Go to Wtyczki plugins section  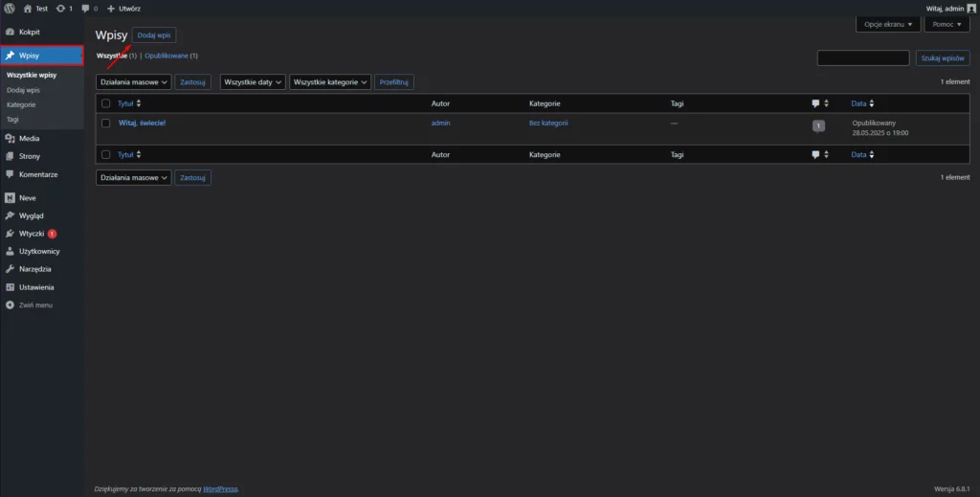[x=31, y=234]
